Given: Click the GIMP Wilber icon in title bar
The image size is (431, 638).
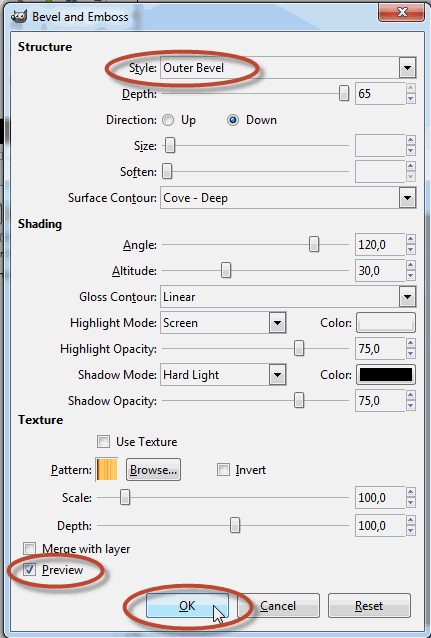Looking at the screenshot, I should [x=19, y=16].
